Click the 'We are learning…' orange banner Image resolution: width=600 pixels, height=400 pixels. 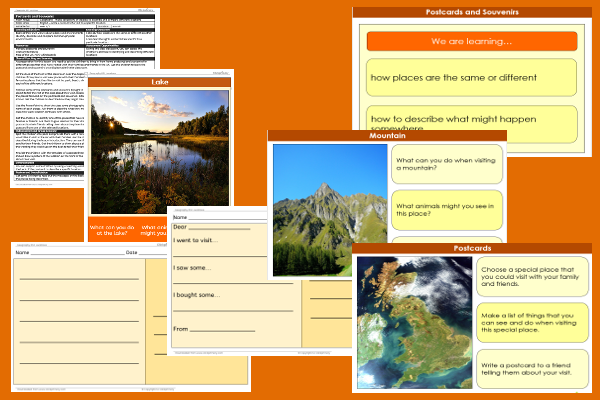point(472,41)
